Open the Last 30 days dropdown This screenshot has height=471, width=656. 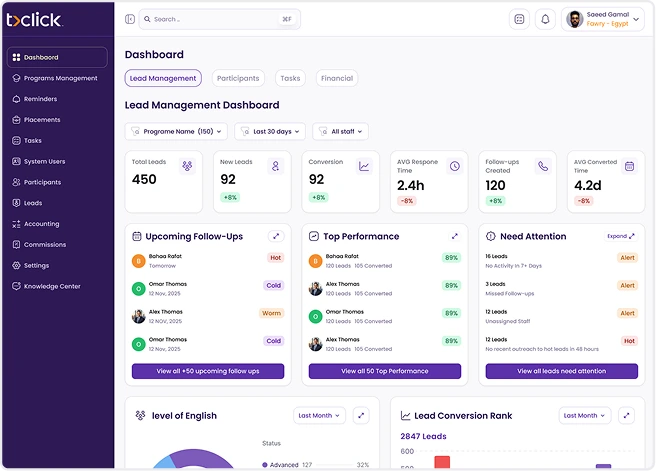click(x=270, y=131)
